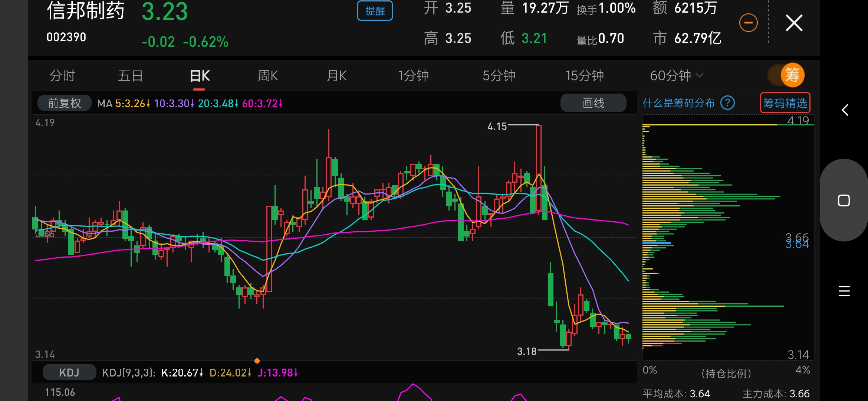Click the 什么是筹码分布 link
The height and width of the screenshot is (401, 868).
coord(678,103)
